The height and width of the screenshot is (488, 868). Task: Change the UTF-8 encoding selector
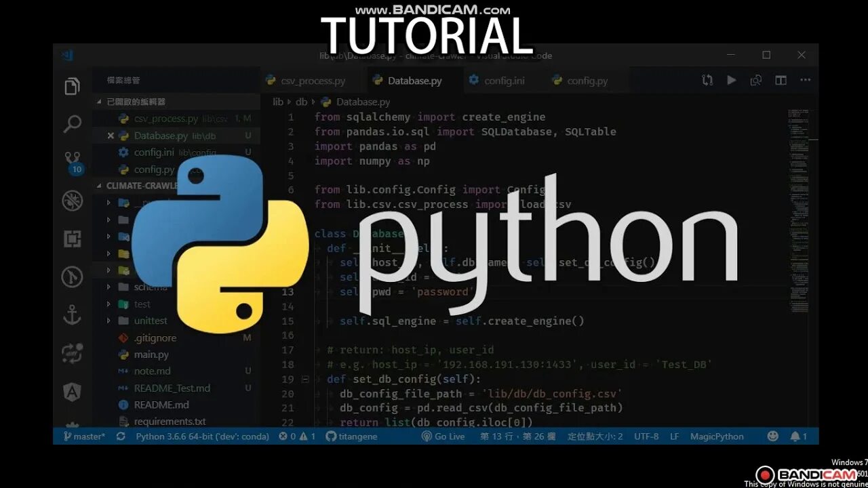click(x=646, y=436)
